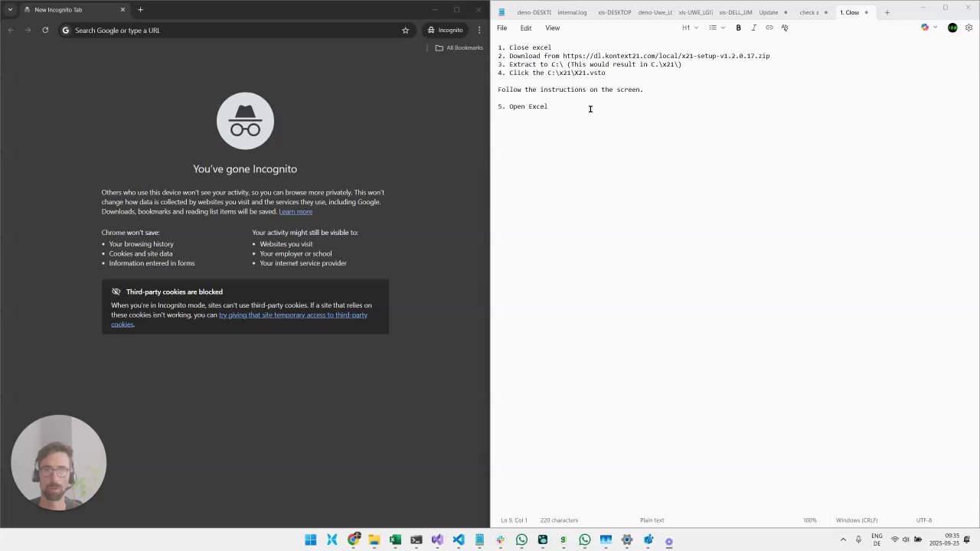Open Excel from the taskbar
980x551 pixels.
pyautogui.click(x=395, y=540)
